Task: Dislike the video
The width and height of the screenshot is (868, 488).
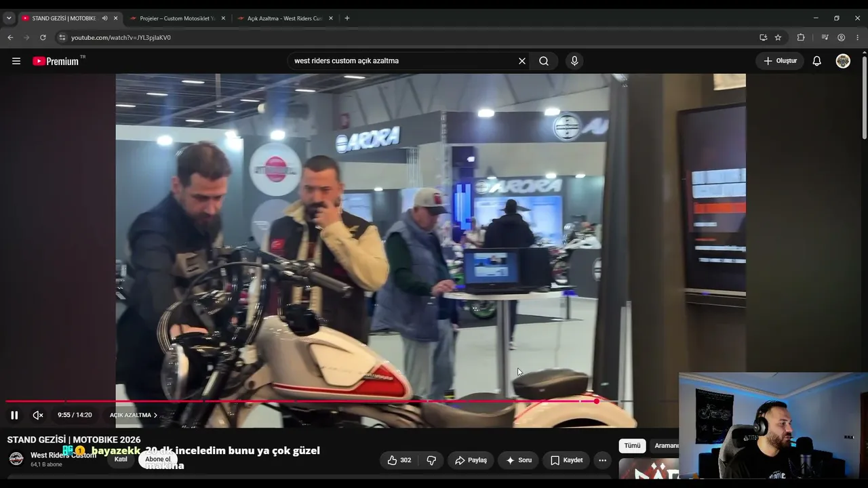Action: pos(431,460)
